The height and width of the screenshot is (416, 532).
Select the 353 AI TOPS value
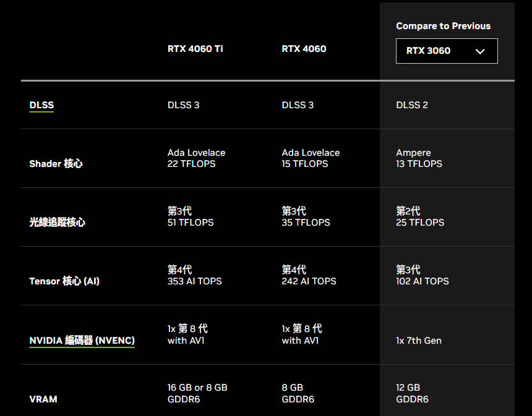(194, 281)
